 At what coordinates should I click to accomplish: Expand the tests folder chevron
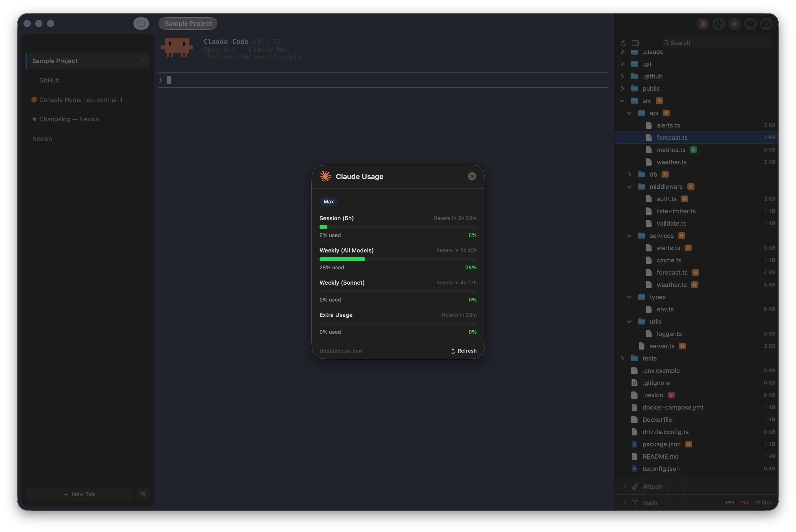[622, 358]
